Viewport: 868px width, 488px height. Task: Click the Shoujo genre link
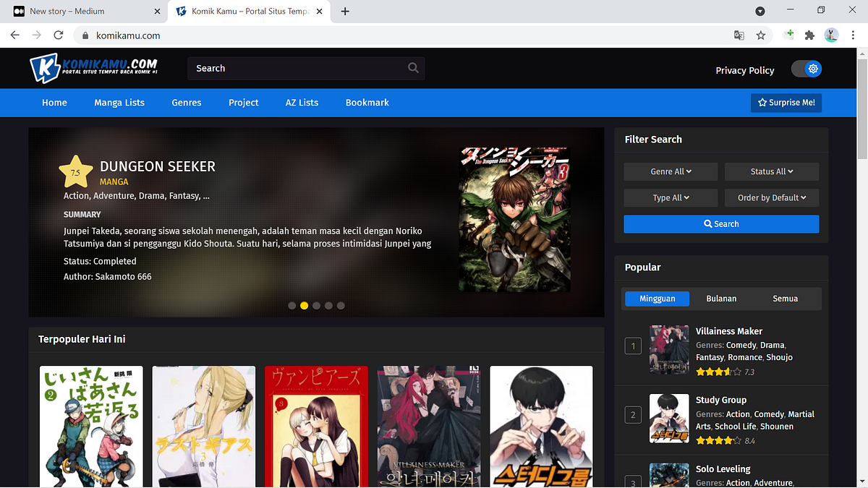point(779,357)
